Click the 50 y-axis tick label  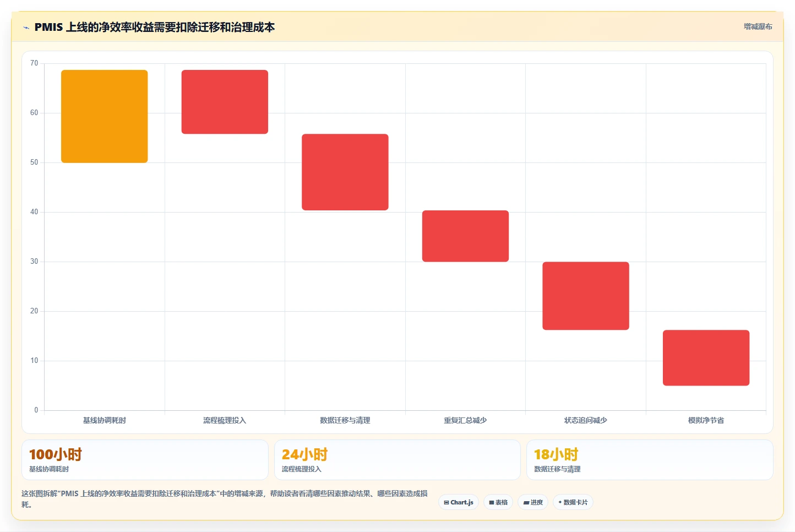tap(34, 162)
